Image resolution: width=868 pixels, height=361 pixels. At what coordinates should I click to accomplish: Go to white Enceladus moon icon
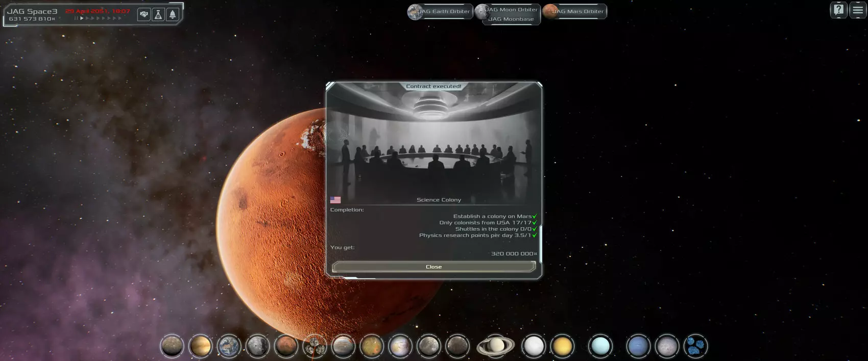coord(534,346)
